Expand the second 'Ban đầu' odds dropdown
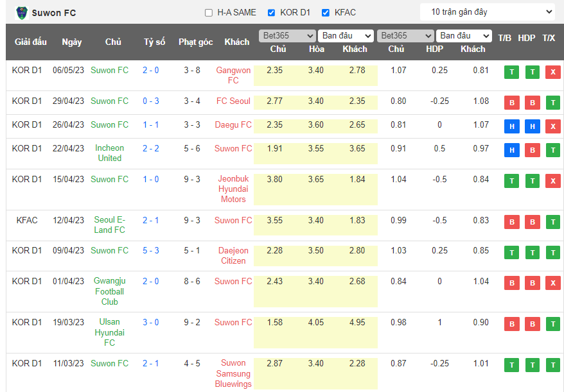 (x=464, y=36)
